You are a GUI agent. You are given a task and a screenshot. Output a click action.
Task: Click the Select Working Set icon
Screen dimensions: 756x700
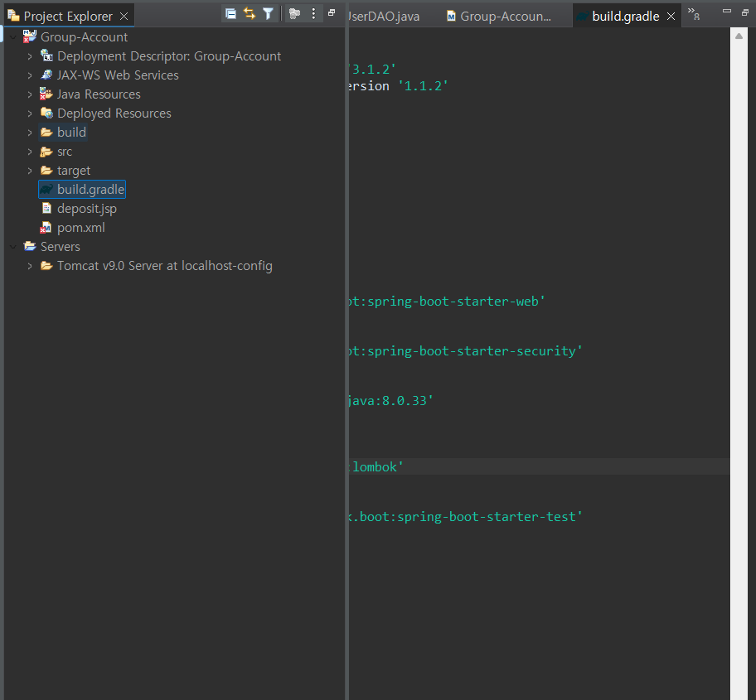point(294,14)
